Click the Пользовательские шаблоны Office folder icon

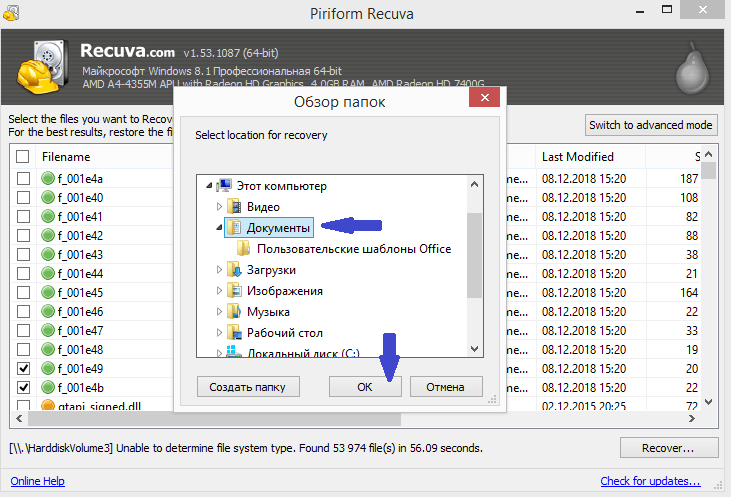point(243,248)
